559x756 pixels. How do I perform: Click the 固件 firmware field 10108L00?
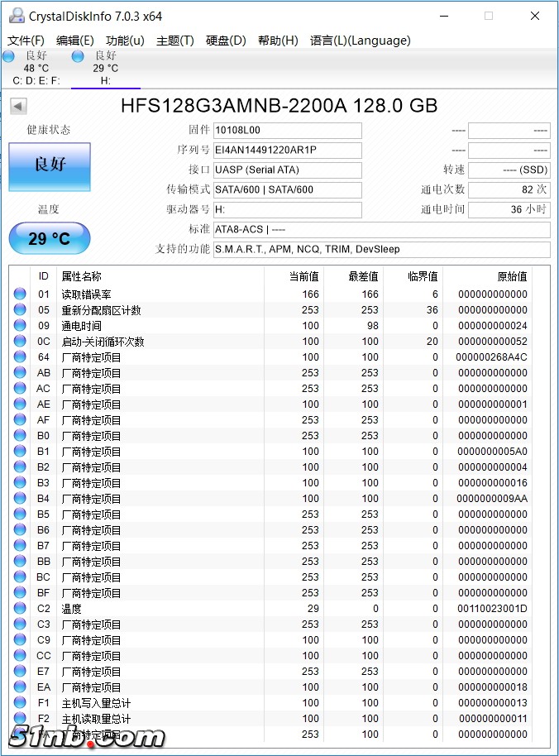(x=287, y=131)
